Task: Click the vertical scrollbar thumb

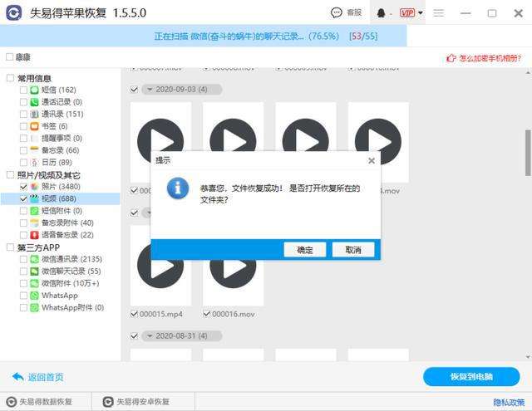Action: pos(528,153)
